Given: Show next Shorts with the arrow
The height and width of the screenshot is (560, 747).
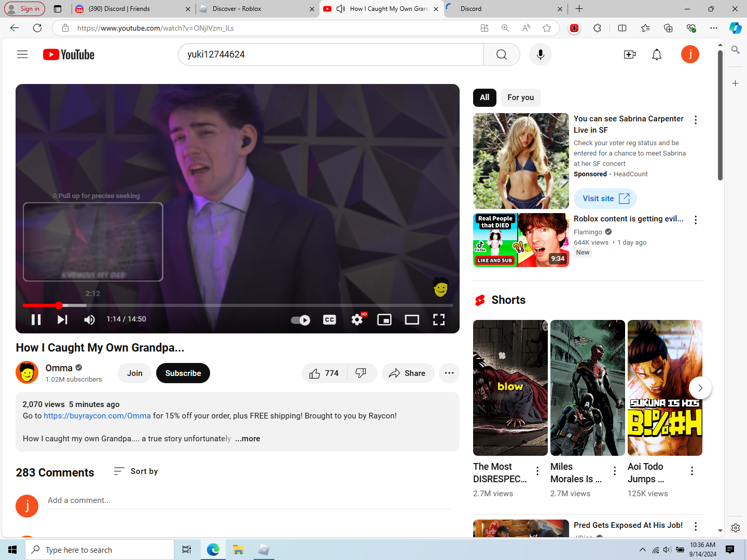Looking at the screenshot, I should click(x=700, y=388).
